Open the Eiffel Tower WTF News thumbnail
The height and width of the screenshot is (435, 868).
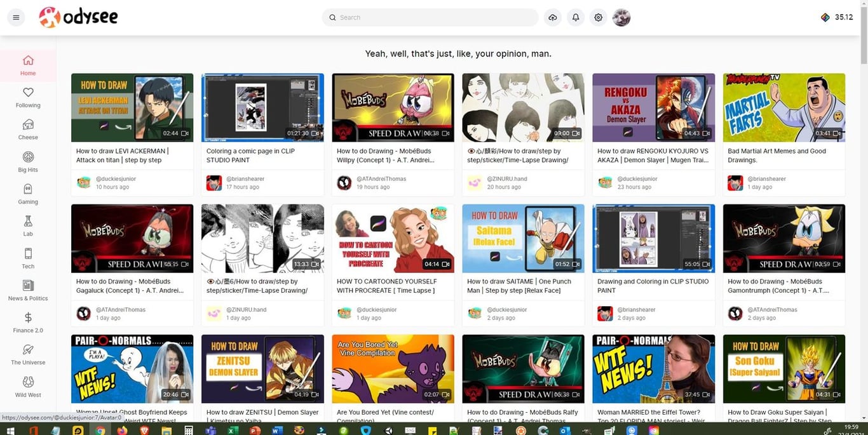[x=653, y=369]
